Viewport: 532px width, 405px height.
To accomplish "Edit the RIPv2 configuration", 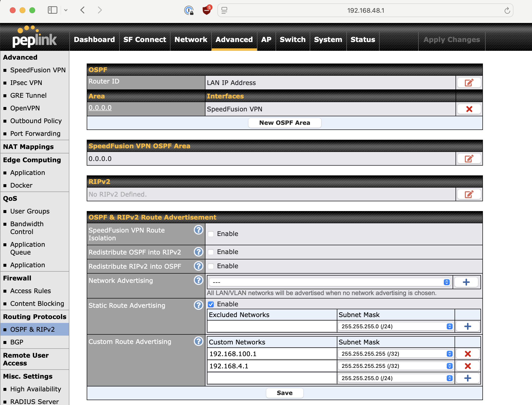I will 469,194.
